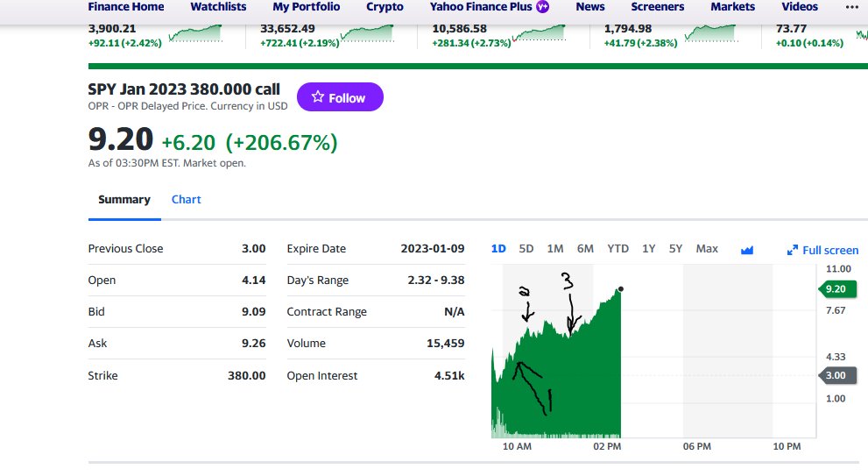This screenshot has height=476, width=868.
Task: Click the area chart type icon
Action: 747,250
